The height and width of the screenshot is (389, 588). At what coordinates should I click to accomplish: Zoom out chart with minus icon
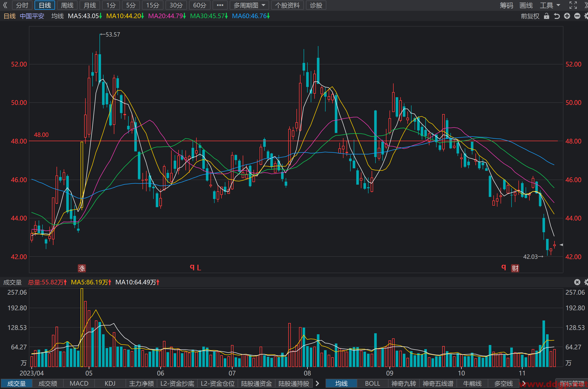coord(577,16)
